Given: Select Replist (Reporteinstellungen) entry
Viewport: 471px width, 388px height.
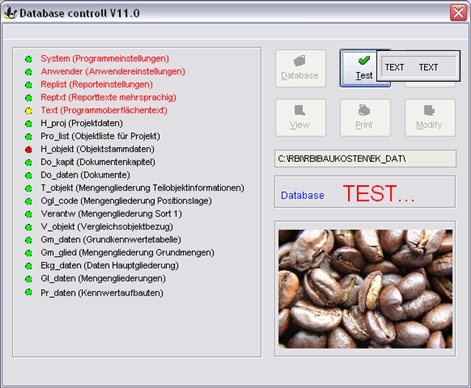Looking at the screenshot, I should coord(97,85).
